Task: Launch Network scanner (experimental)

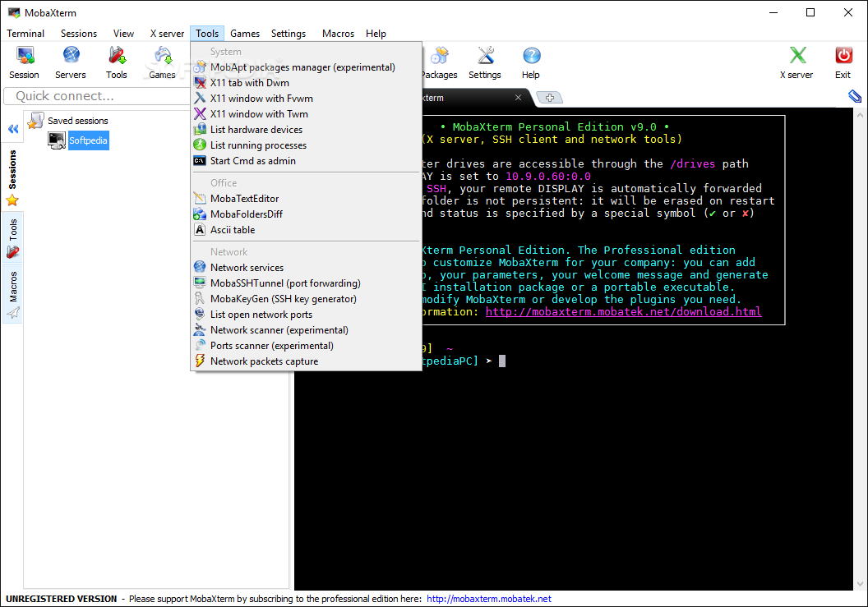Action: pyautogui.click(x=306, y=330)
